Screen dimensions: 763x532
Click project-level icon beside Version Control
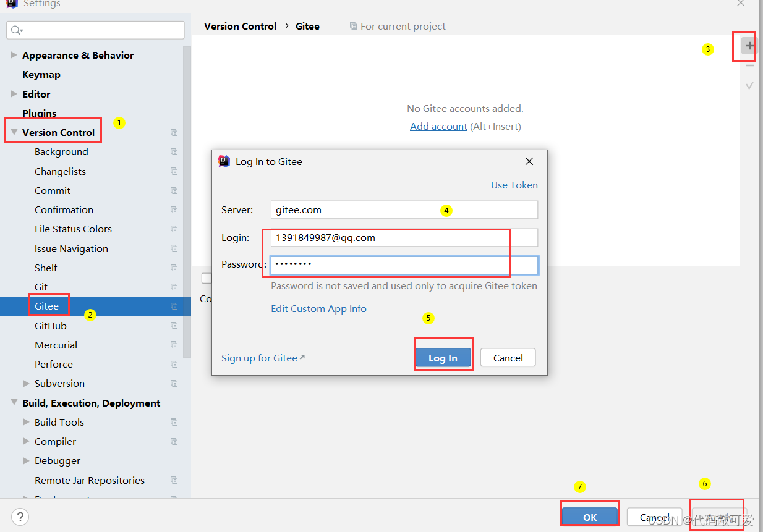tap(174, 132)
